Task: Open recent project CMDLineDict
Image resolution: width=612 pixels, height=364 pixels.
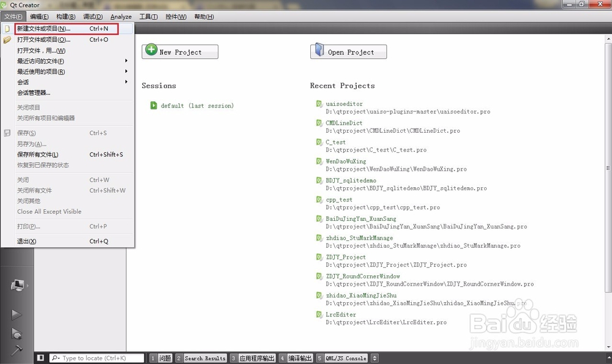Action: [344, 123]
